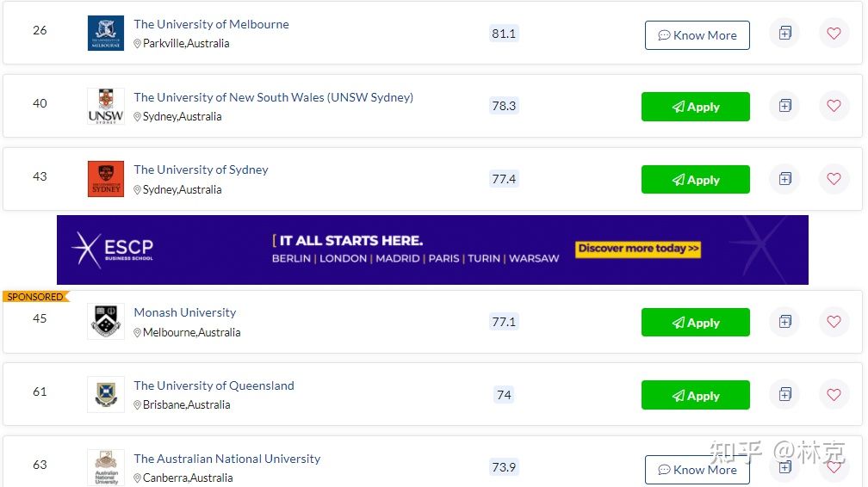The height and width of the screenshot is (487, 868).
Task: Click compare icon in Monash University row
Action: click(x=785, y=322)
